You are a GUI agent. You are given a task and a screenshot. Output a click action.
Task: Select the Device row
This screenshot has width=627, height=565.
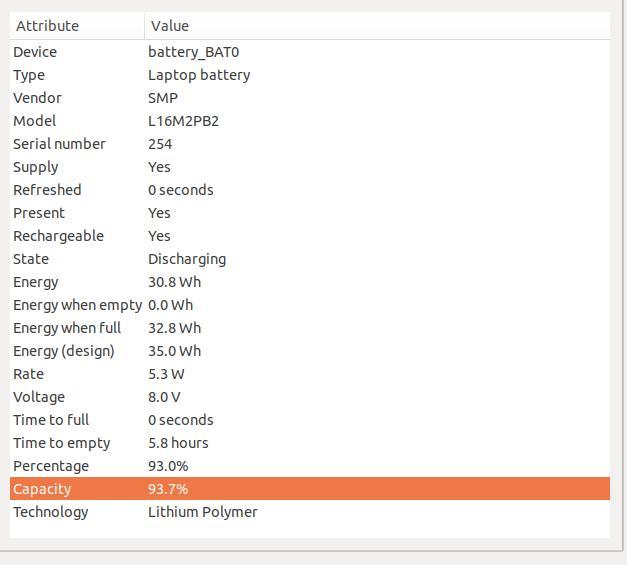[310, 52]
